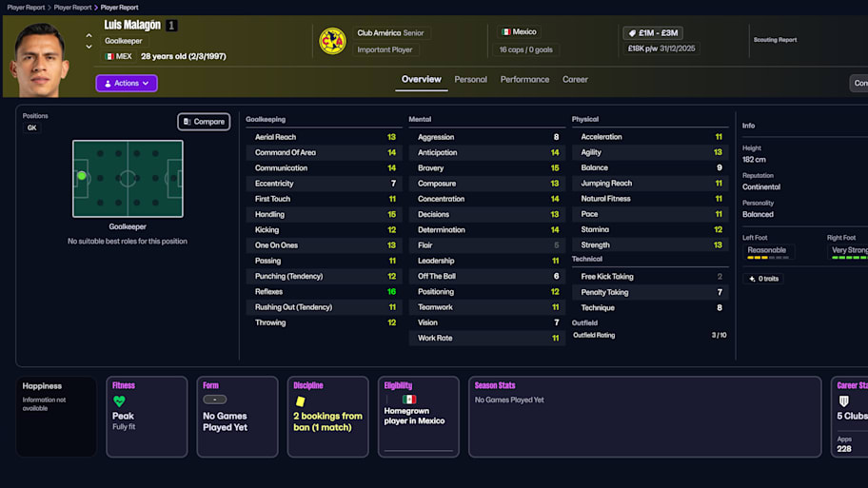This screenshot has width=868, height=488.
Task: Open the Fitness card showing Peak
Action: coord(147,417)
